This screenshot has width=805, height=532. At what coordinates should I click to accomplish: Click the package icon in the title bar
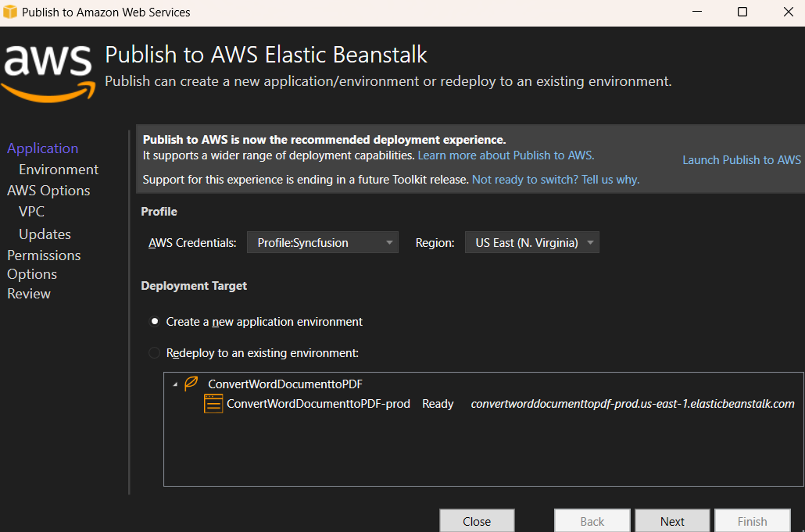(x=9, y=12)
